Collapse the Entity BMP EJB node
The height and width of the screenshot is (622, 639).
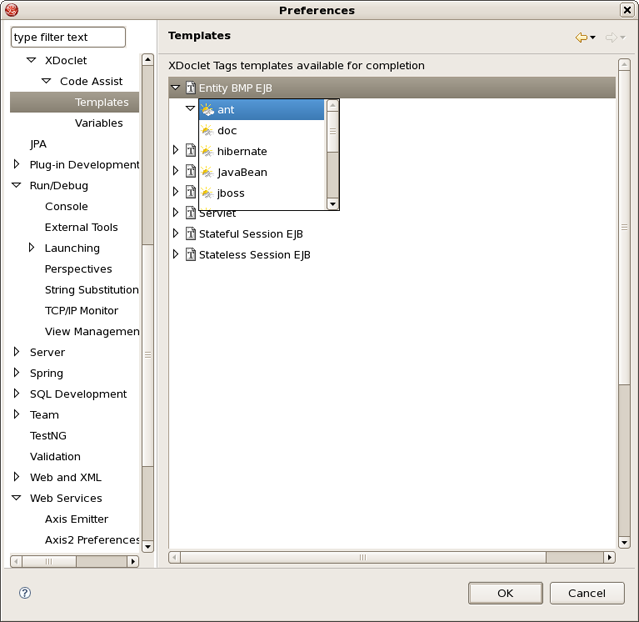click(176, 88)
